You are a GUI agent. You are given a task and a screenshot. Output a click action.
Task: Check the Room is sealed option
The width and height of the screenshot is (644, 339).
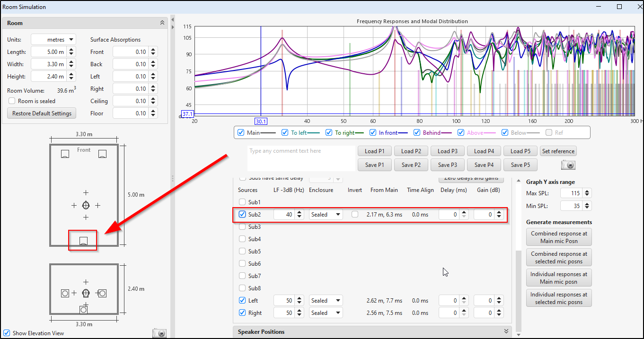pos(12,101)
